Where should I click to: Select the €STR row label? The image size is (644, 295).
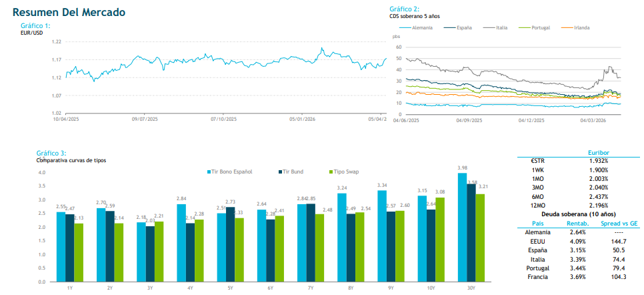pyautogui.click(x=538, y=161)
